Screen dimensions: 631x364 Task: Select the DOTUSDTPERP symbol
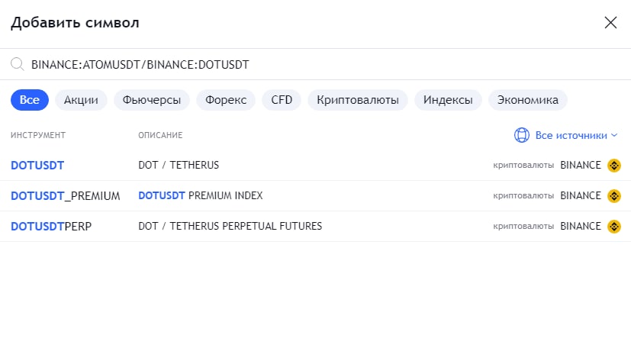point(51,227)
